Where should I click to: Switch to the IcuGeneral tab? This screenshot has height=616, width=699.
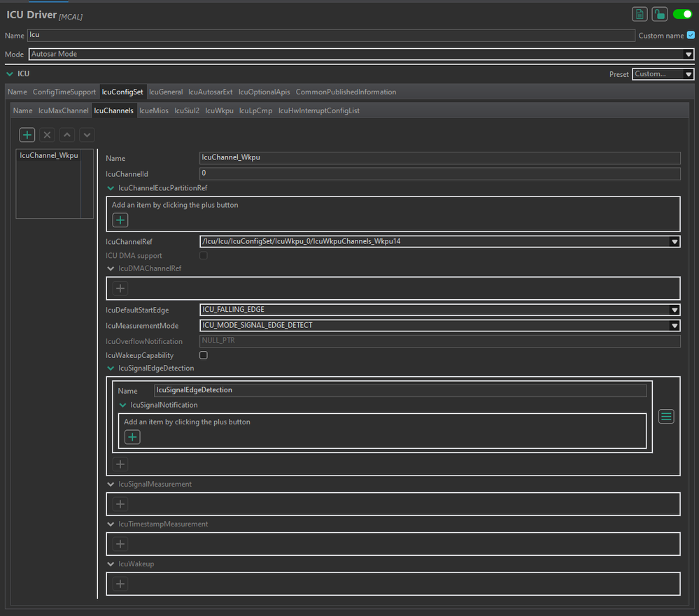click(x=166, y=92)
